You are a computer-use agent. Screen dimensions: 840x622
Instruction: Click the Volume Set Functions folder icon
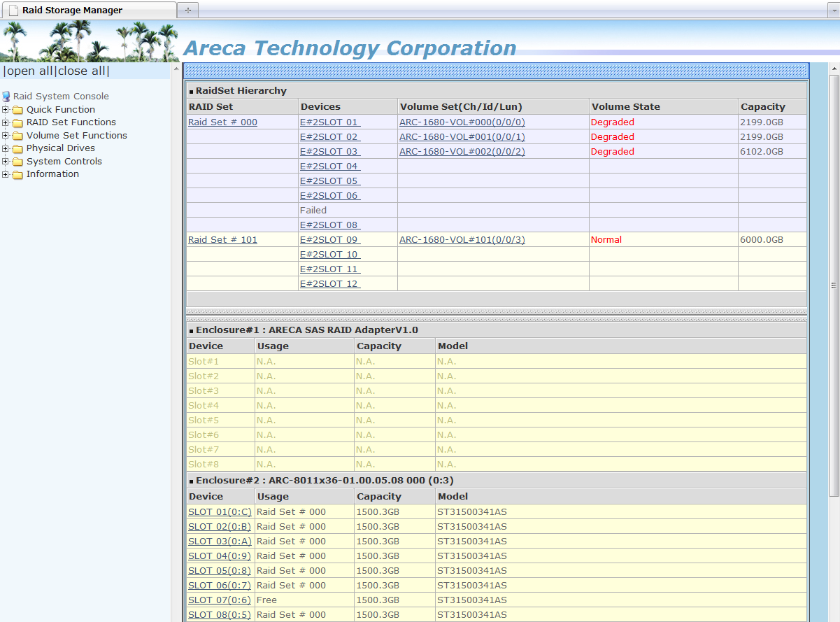[x=17, y=136]
